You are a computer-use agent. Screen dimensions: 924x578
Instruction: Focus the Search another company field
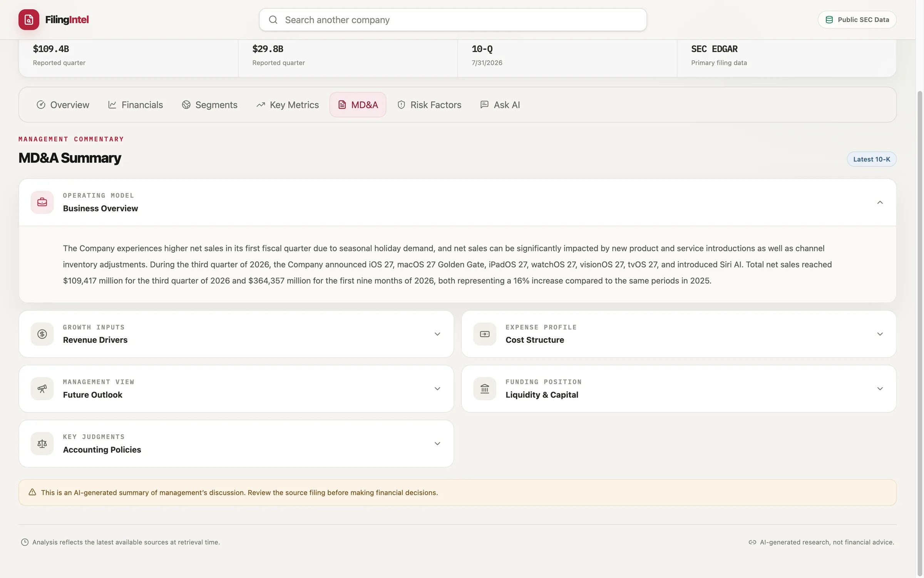(x=453, y=20)
